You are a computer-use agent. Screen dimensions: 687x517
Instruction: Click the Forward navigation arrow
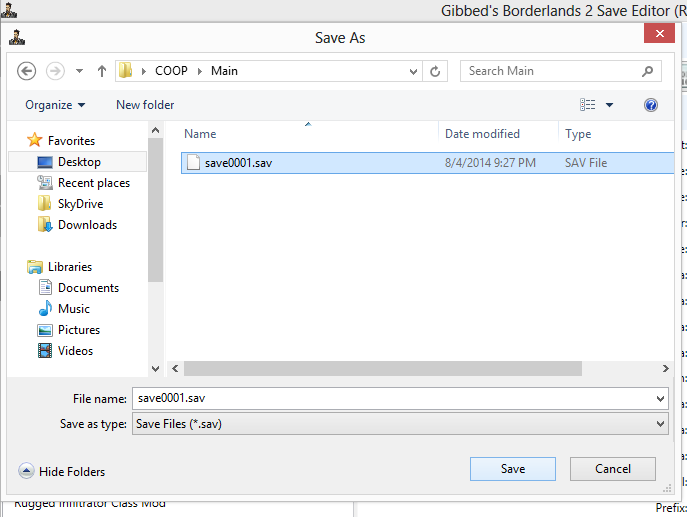click(x=55, y=71)
